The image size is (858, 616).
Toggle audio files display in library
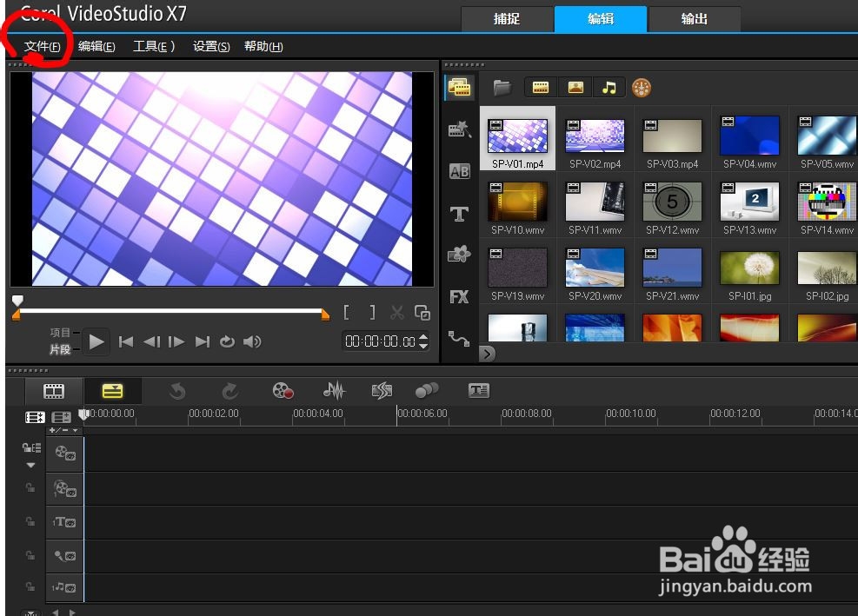(609, 88)
